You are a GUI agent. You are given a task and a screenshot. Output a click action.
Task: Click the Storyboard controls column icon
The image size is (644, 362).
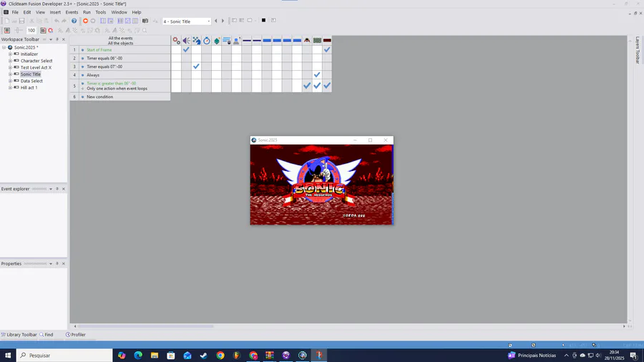click(196, 40)
